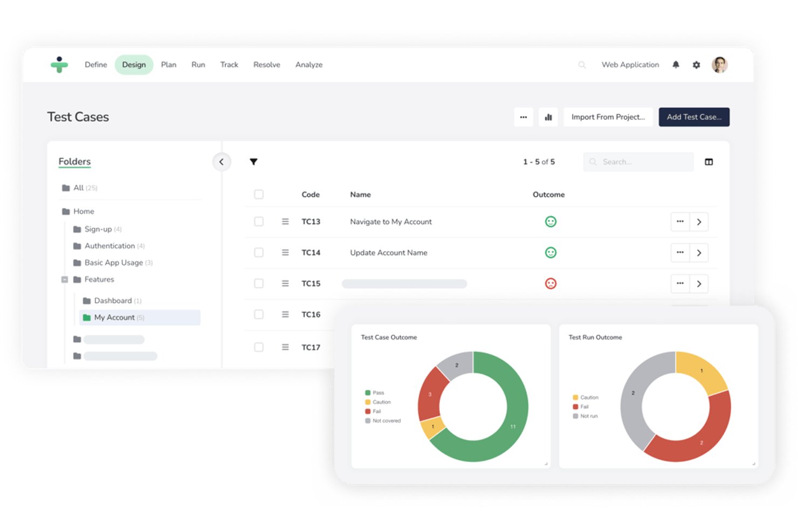The image size is (798, 532).
Task: Go to the Analyze tab
Action: [x=309, y=65]
